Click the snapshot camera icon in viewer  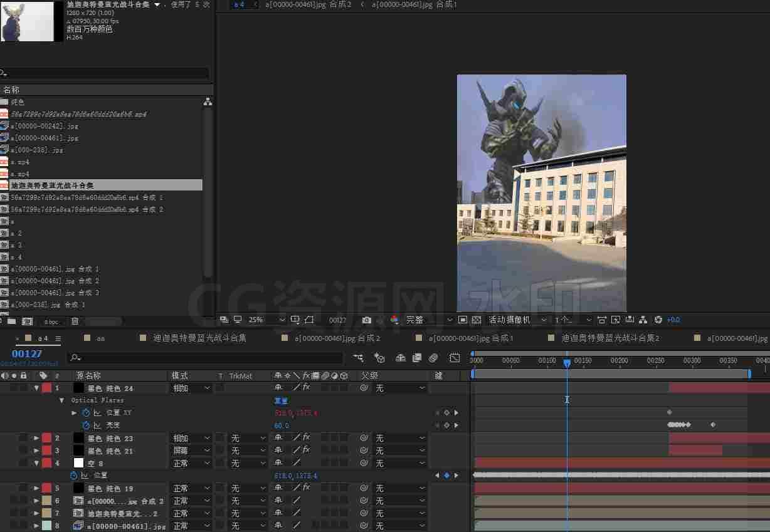[x=367, y=320]
